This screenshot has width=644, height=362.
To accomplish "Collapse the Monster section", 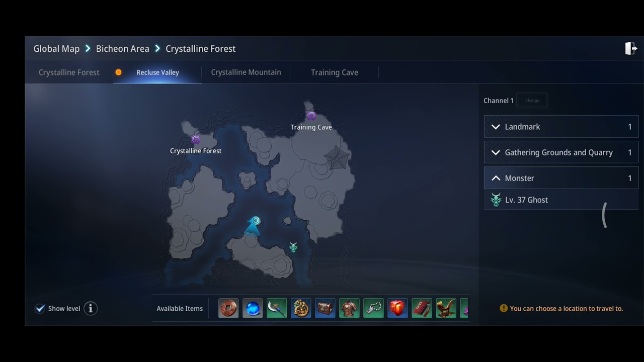I will click(x=561, y=178).
